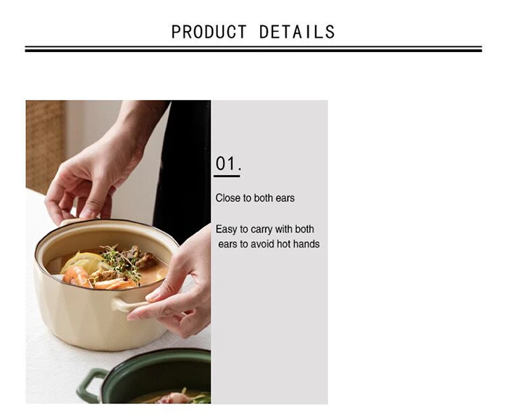Click the 'Close to both ears' text
Image resolution: width=507 pixels, height=420 pixels.
click(x=255, y=198)
